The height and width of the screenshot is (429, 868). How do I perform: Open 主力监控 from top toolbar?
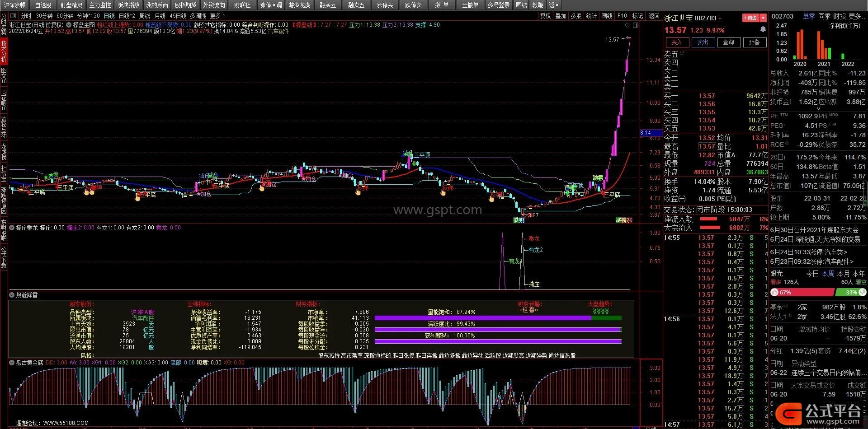pos(100,5)
